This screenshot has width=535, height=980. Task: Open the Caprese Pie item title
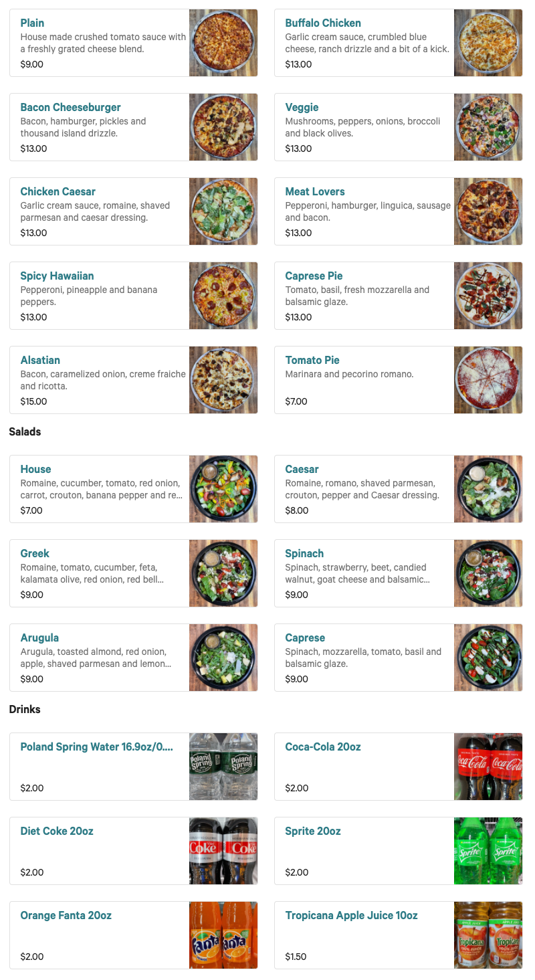pos(314,276)
